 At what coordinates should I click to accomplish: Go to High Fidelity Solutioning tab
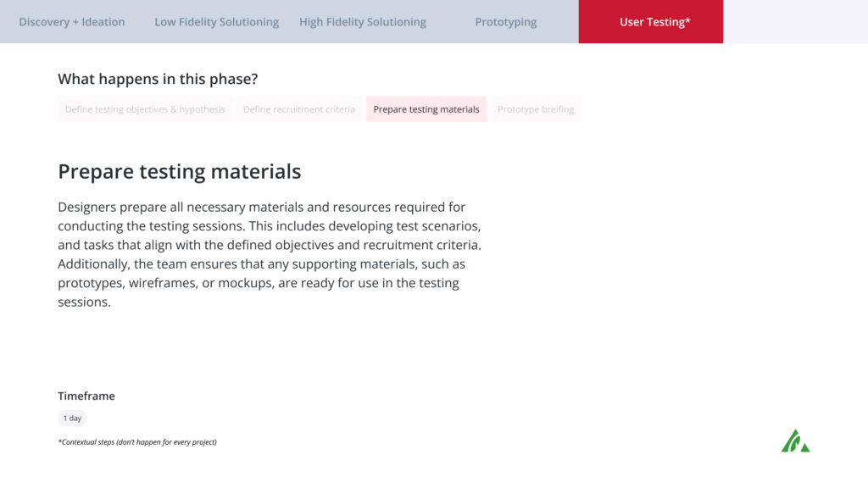pyautogui.click(x=363, y=21)
